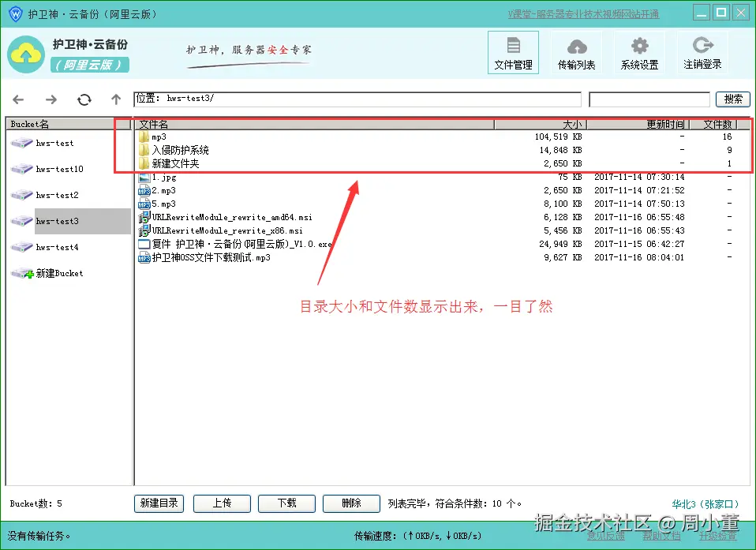Click the 24,949 KB size cell

click(x=560, y=245)
